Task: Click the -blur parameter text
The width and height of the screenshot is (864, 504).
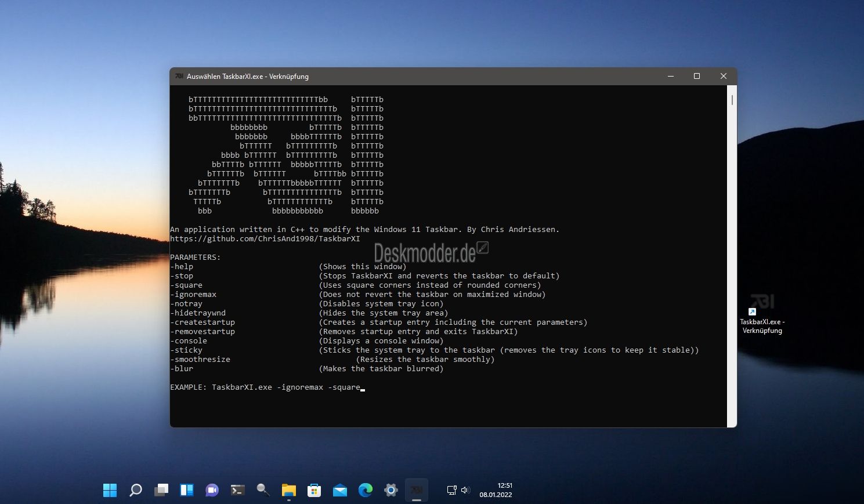Action: pyautogui.click(x=182, y=368)
